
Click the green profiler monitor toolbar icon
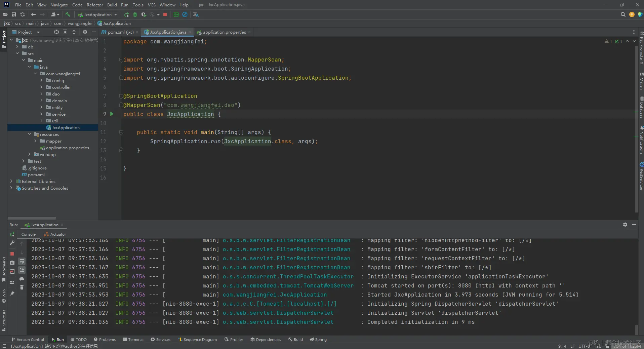click(x=176, y=14)
